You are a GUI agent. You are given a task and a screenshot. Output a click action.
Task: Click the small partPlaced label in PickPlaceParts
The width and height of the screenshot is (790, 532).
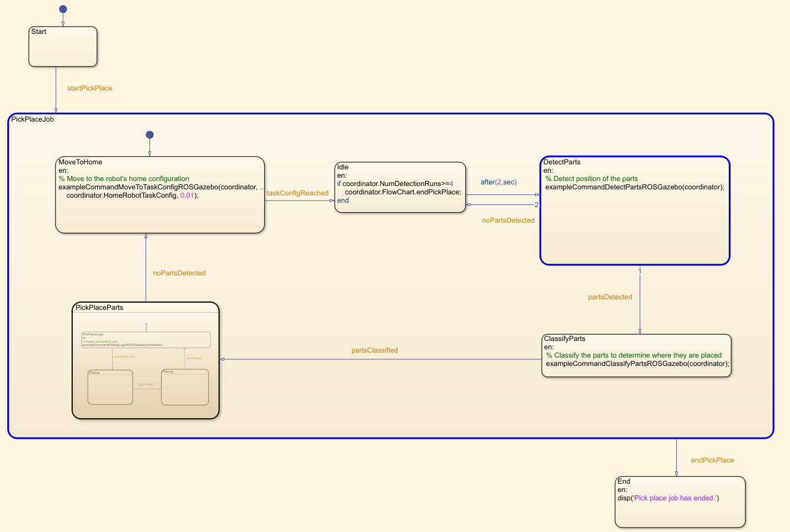tap(194, 358)
